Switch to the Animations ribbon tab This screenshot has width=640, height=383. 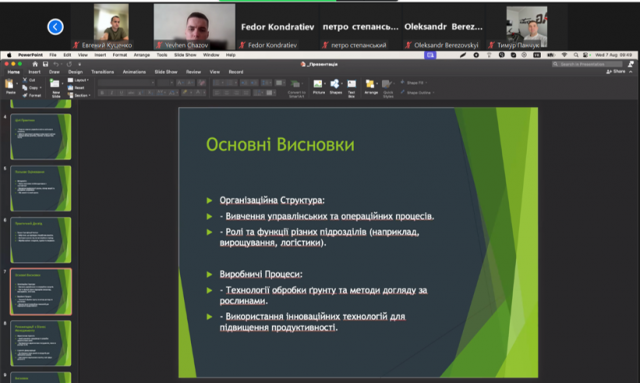(134, 72)
